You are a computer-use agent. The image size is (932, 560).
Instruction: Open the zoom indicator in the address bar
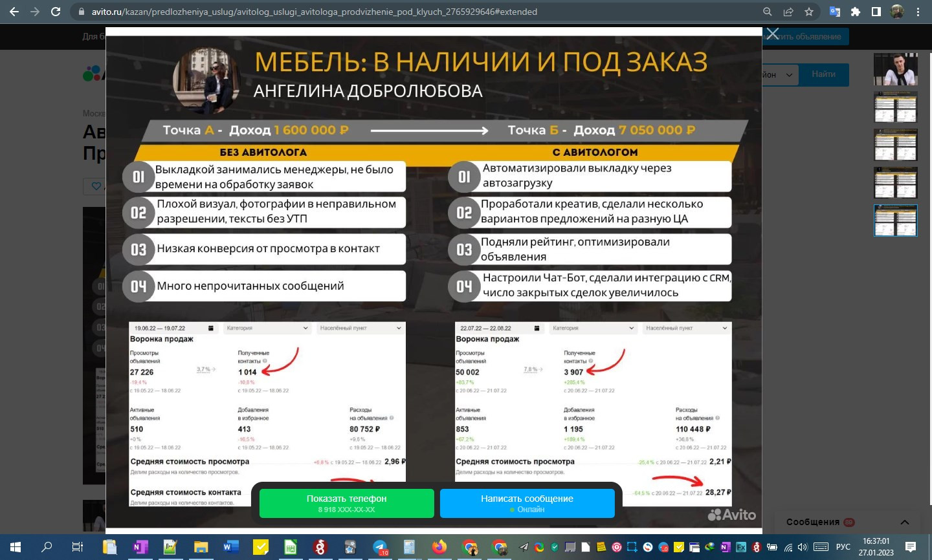tap(767, 12)
